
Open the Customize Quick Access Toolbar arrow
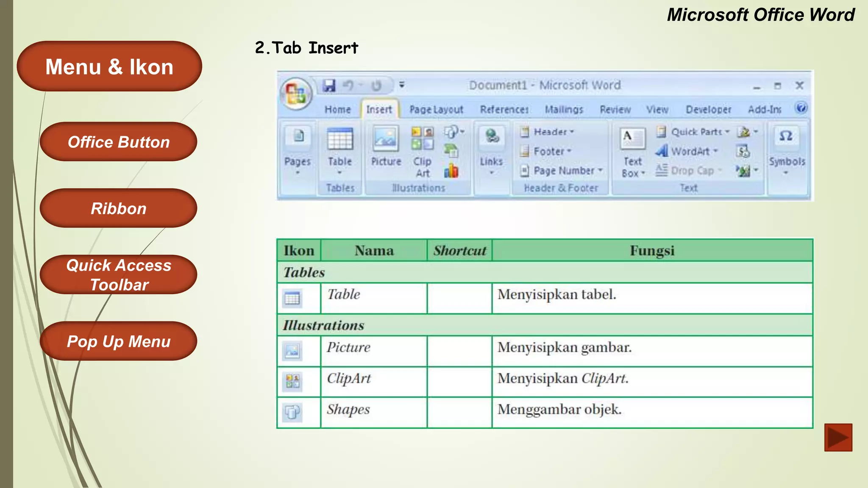[402, 85]
